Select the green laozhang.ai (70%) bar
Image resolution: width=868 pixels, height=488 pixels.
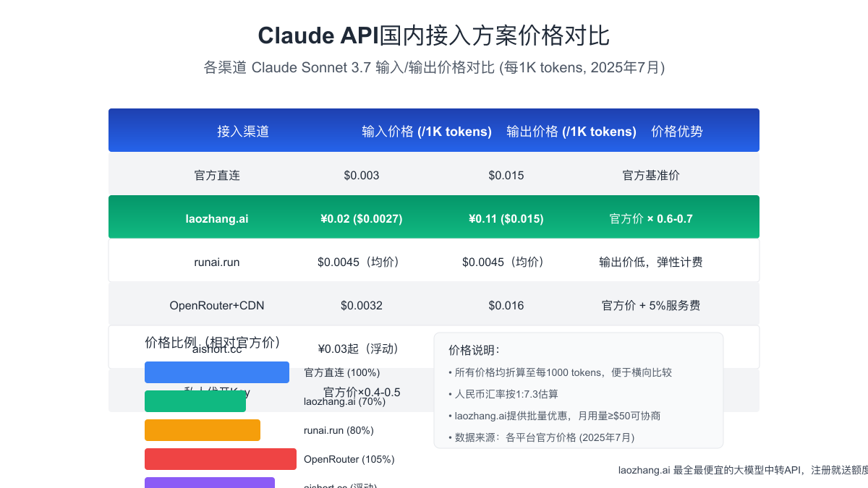pyautogui.click(x=195, y=401)
